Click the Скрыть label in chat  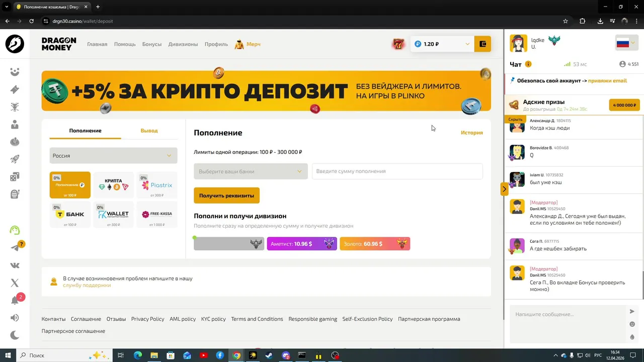(x=515, y=119)
